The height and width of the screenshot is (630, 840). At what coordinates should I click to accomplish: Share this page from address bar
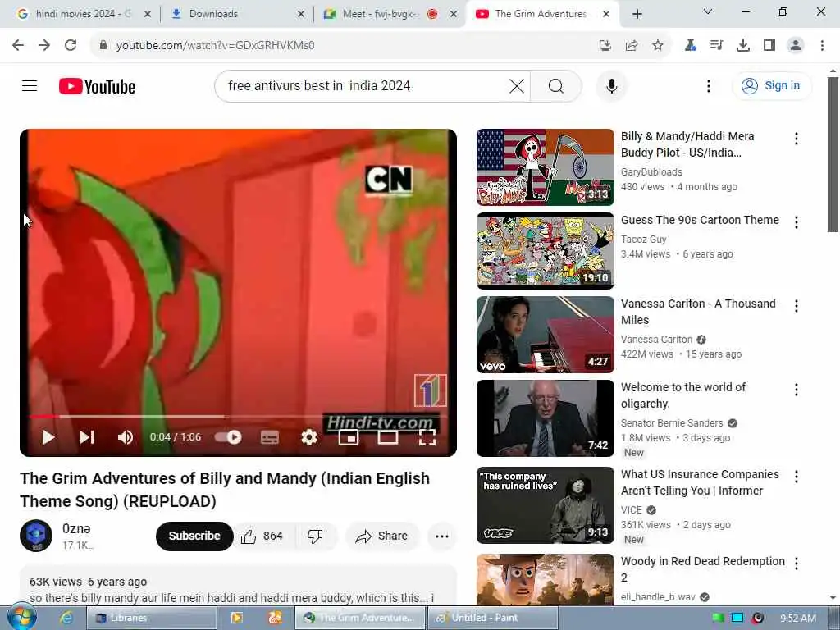(632, 46)
